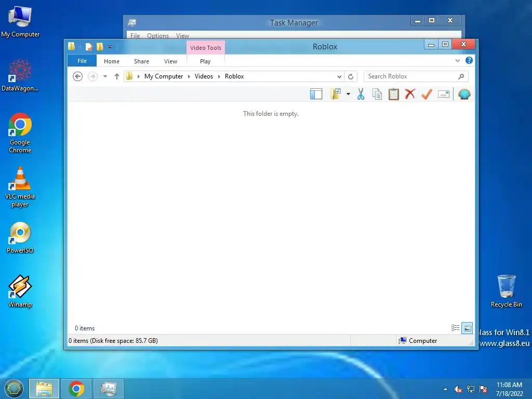Expand the arrow after My Computer breadcrumb

189,76
